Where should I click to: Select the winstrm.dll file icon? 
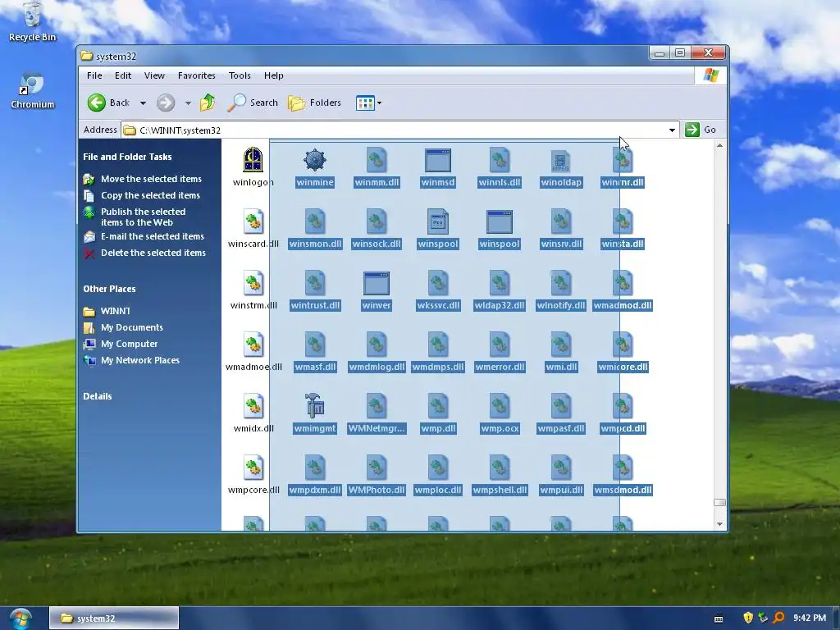pyautogui.click(x=253, y=283)
